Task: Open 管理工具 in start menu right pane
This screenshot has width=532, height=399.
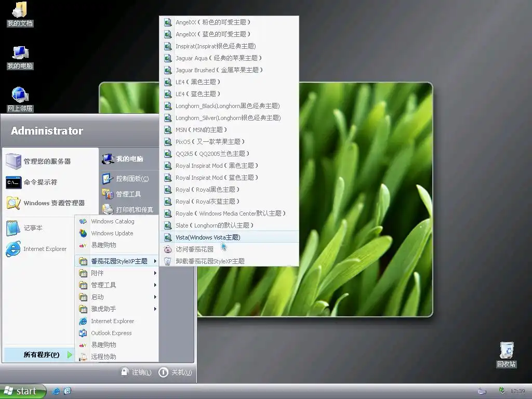Action: pos(129,194)
